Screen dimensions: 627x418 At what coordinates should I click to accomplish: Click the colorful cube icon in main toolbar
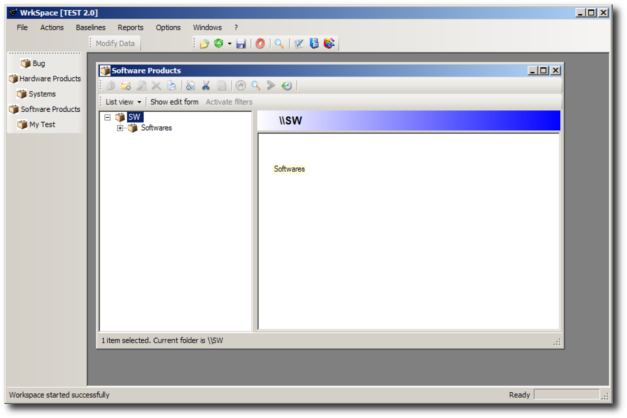329,43
